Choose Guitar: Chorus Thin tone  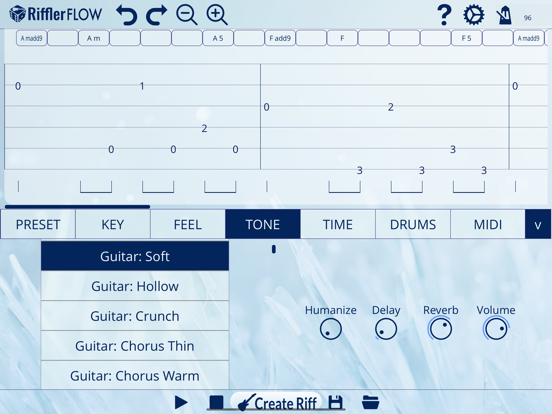coord(135,346)
